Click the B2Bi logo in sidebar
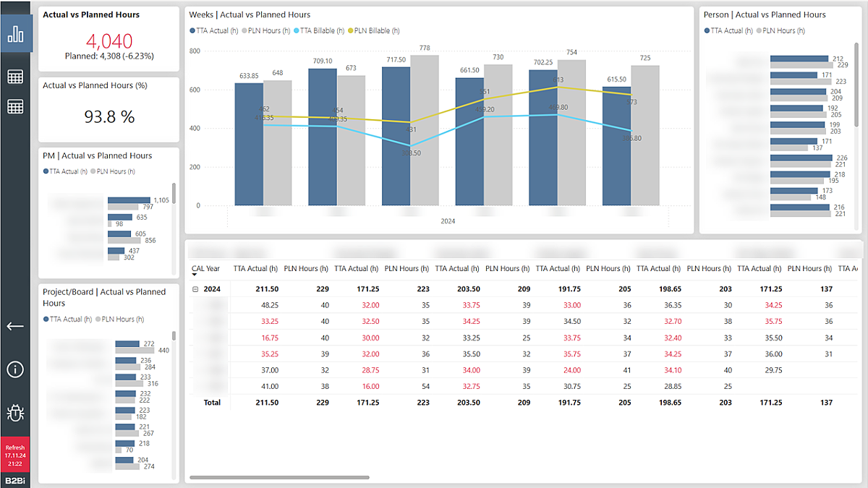Image resolution: width=868 pixels, height=488 pixels. point(15,480)
